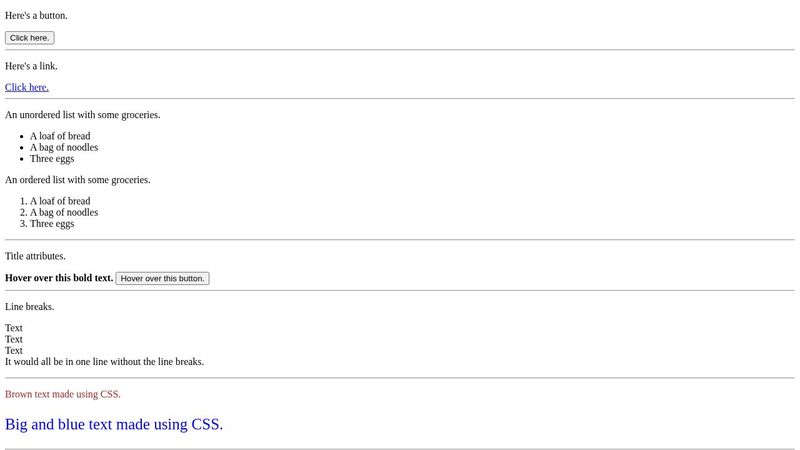
Task: Select "Three eggs" in the bulleted list
Action: point(52,158)
